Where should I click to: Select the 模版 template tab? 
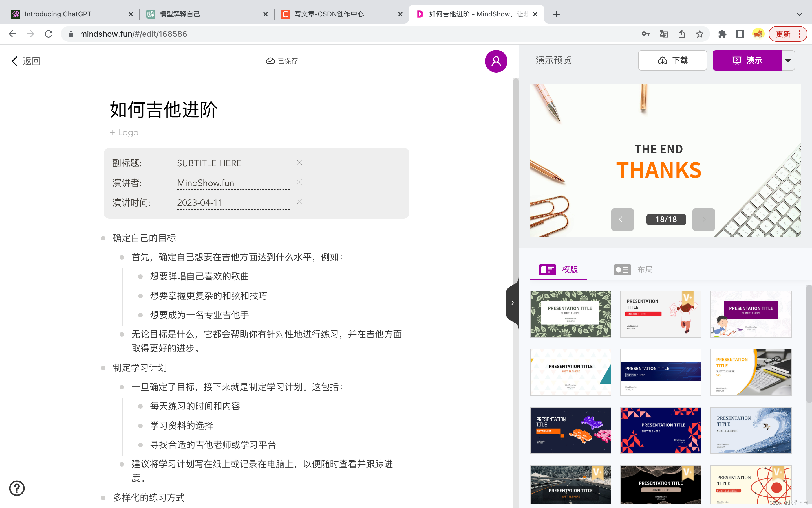(x=558, y=270)
